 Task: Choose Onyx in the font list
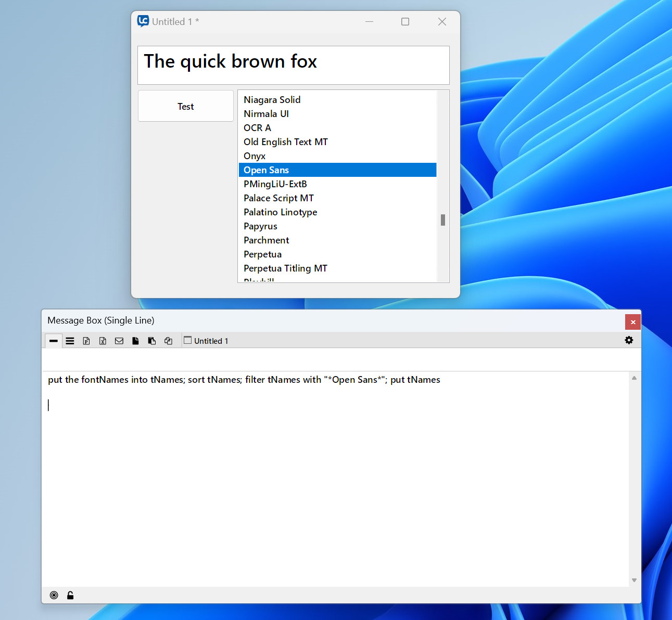pos(337,156)
